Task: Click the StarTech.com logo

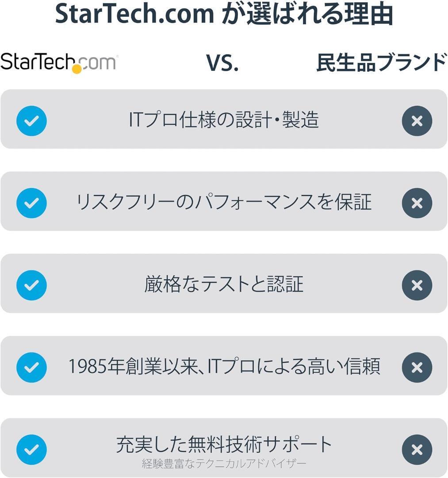Action: [x=59, y=62]
